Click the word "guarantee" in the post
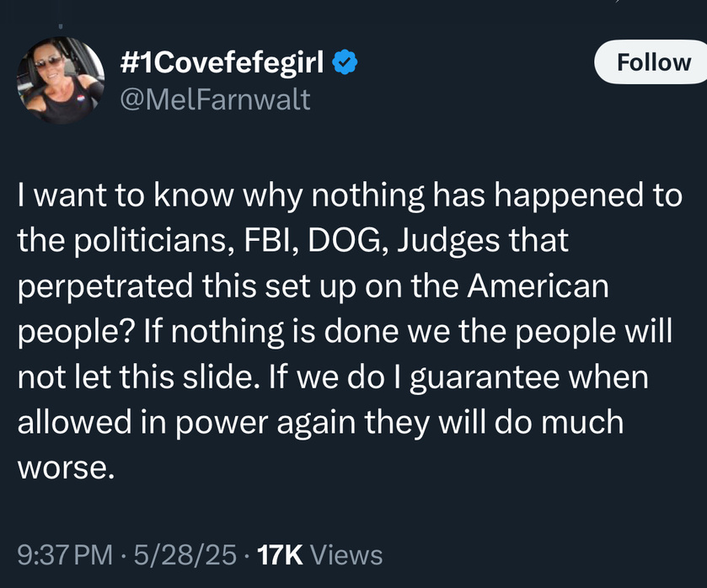The image size is (707, 588). pyautogui.click(x=485, y=378)
